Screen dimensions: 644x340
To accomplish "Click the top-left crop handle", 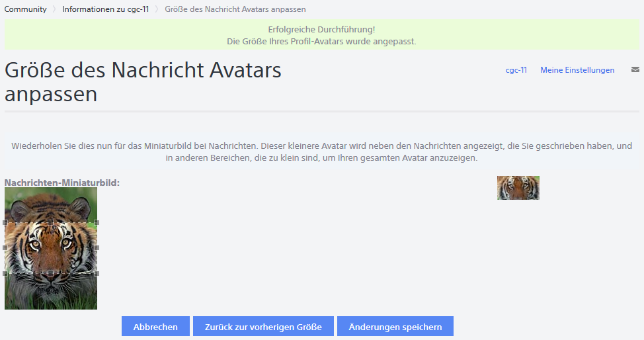I will pos(5,222).
